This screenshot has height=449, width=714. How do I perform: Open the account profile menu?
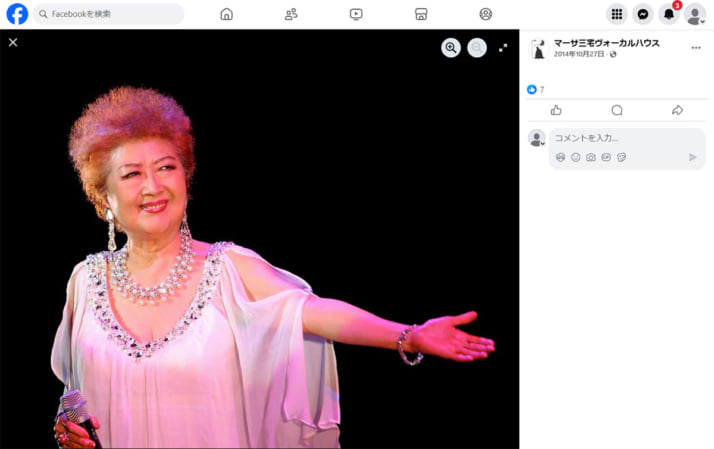(695, 14)
